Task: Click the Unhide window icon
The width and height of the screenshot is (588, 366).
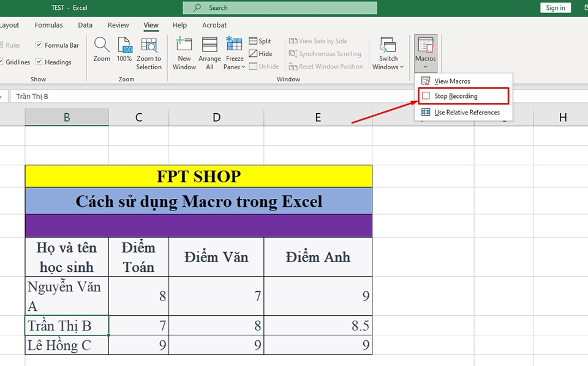Action: pos(253,66)
